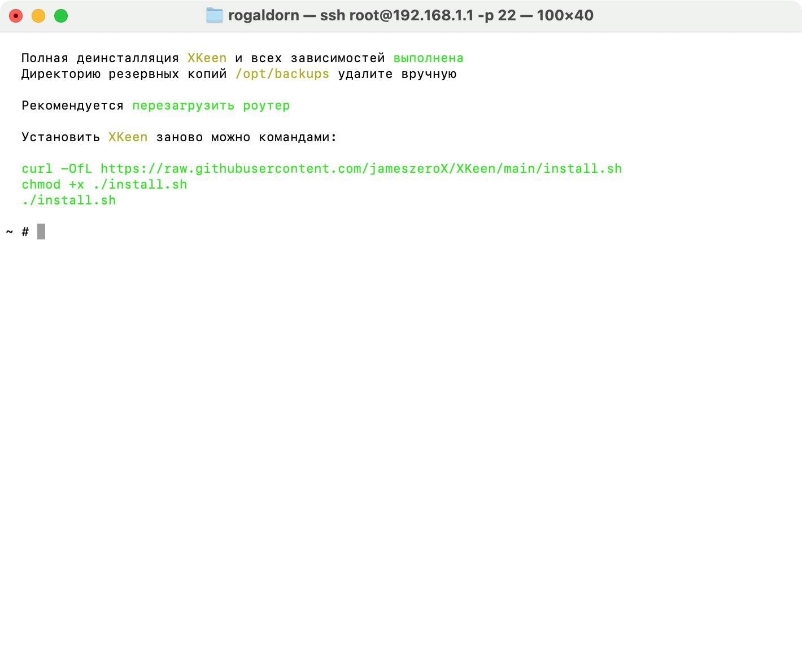Open the raw.githubusercontent.com install.sh URL
This screenshot has width=802, height=672.
click(x=361, y=169)
